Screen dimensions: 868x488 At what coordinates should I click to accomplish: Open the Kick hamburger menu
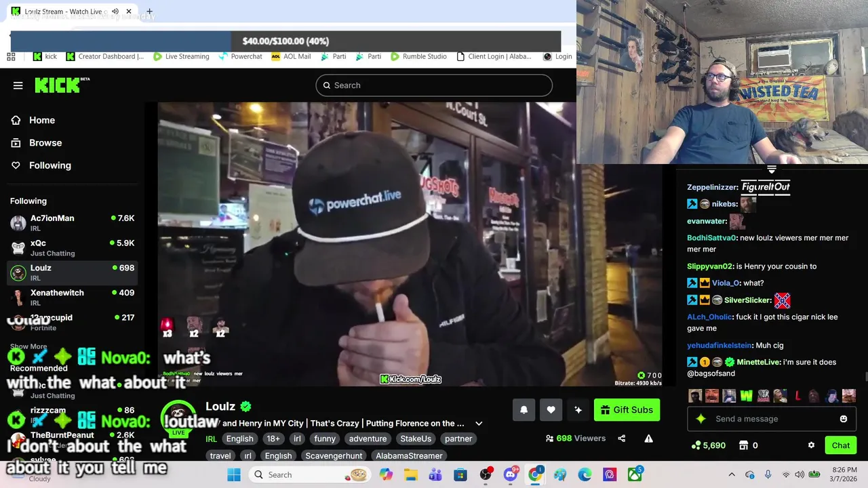[x=18, y=85]
